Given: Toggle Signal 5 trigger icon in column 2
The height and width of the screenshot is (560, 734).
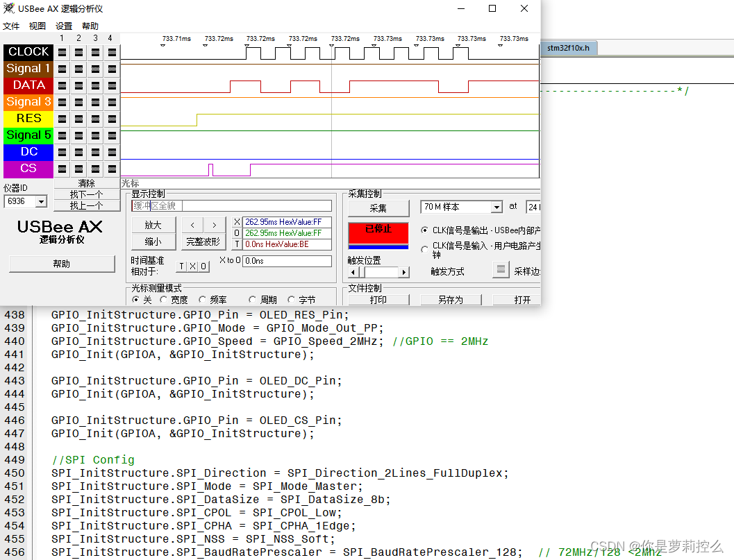Looking at the screenshot, I should (78, 136).
